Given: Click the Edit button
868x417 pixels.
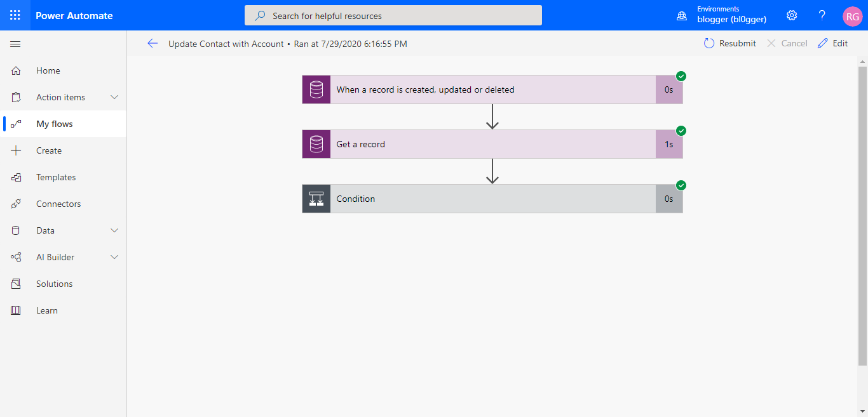Looking at the screenshot, I should click(x=833, y=43).
